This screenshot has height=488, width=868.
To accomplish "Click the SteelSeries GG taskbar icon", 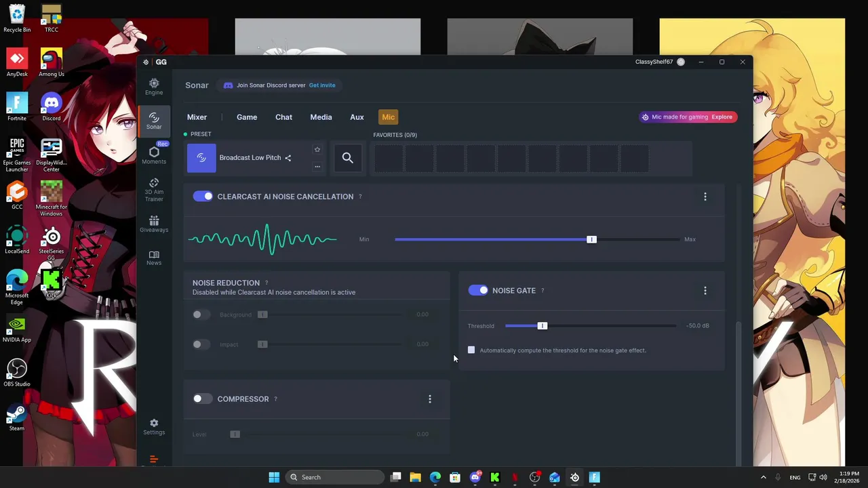I will coord(574,477).
